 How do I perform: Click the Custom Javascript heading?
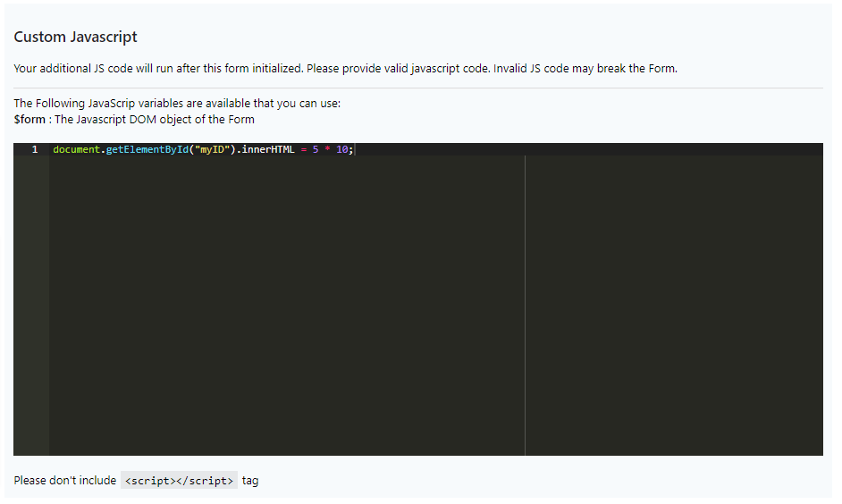(76, 38)
